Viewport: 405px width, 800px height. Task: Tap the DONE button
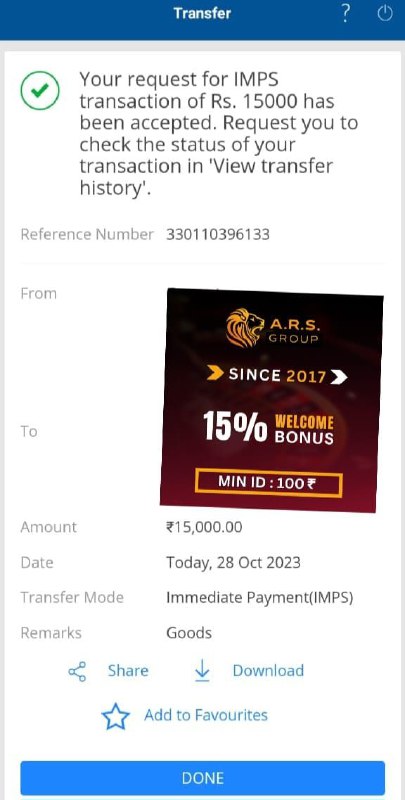pos(202,778)
